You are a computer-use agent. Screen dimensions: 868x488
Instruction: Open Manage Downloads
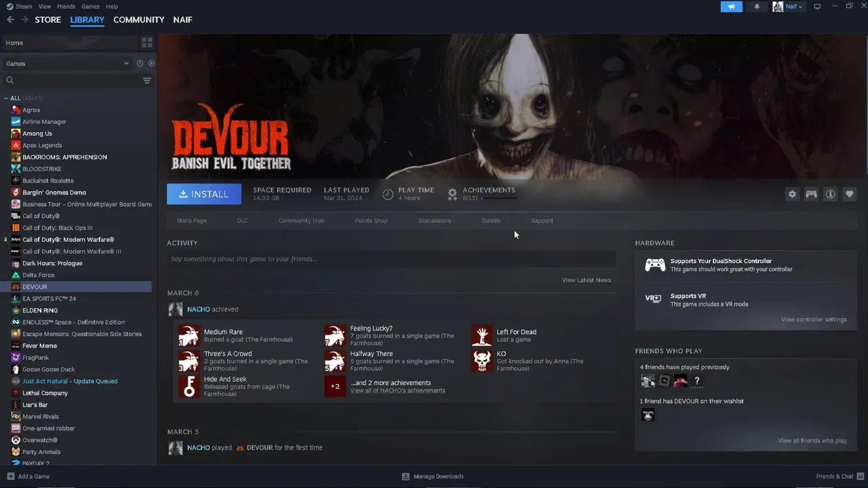tap(433, 476)
